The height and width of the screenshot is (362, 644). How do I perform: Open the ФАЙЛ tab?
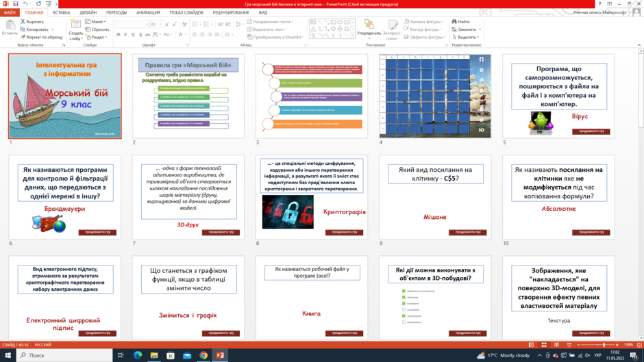10,13
